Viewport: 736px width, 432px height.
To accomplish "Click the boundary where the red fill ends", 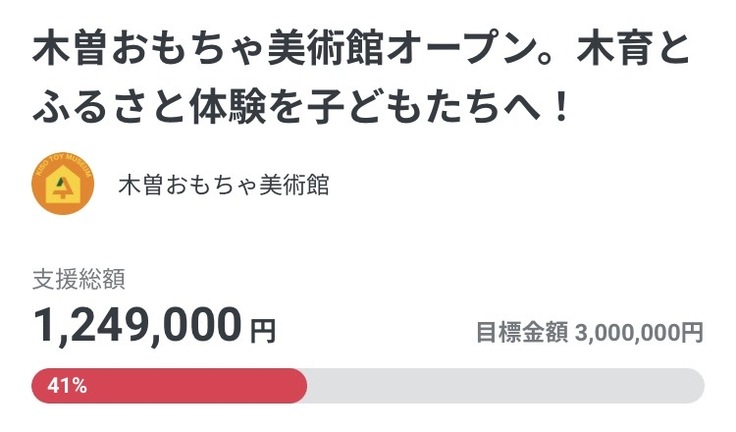I will pyautogui.click(x=305, y=386).
